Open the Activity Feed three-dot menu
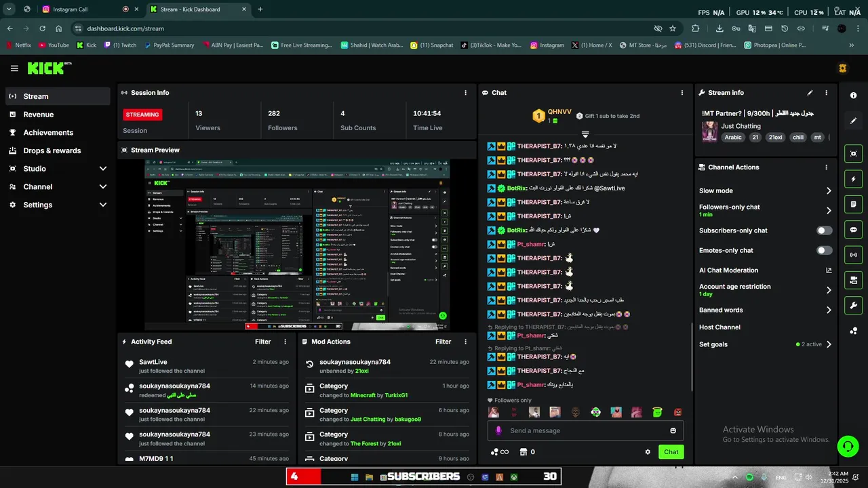Image resolution: width=868 pixels, height=488 pixels. pos(285,342)
